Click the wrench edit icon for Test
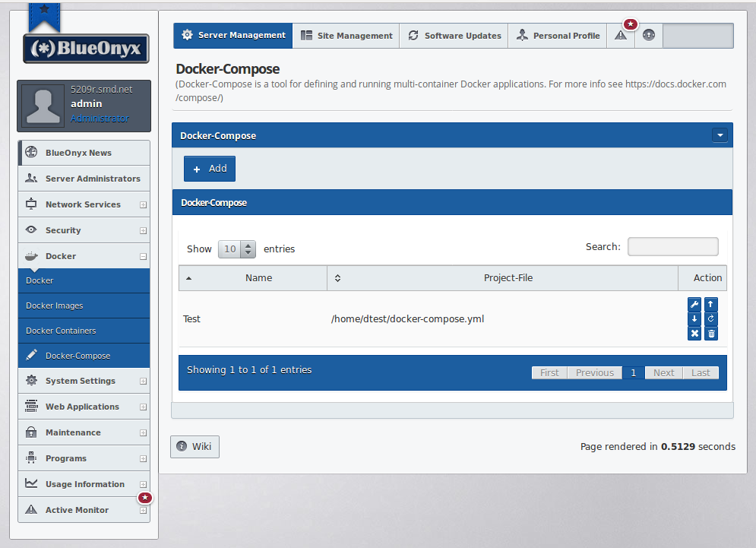Image resolution: width=756 pixels, height=548 pixels. (694, 304)
